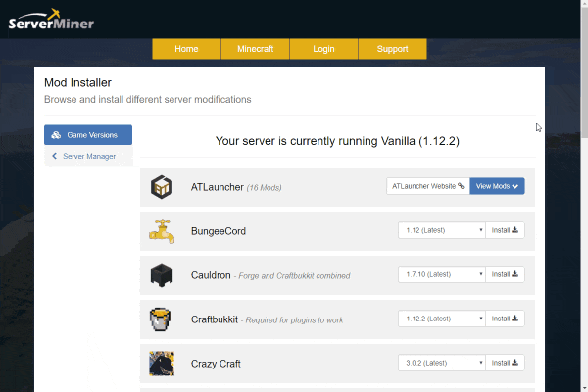This screenshot has width=588, height=392.
Task: Go back to Server Manager
Action: (88, 156)
